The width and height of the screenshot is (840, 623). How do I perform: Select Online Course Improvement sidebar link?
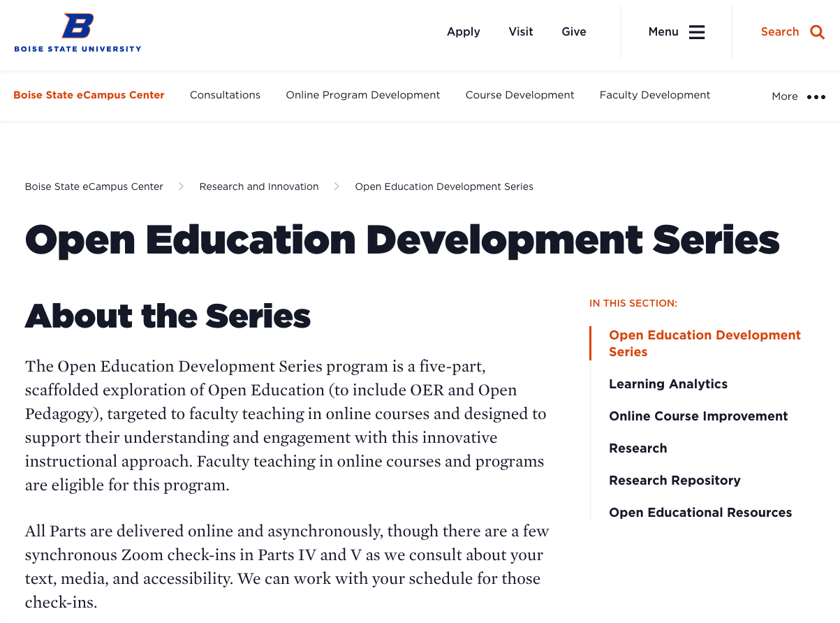coord(698,416)
